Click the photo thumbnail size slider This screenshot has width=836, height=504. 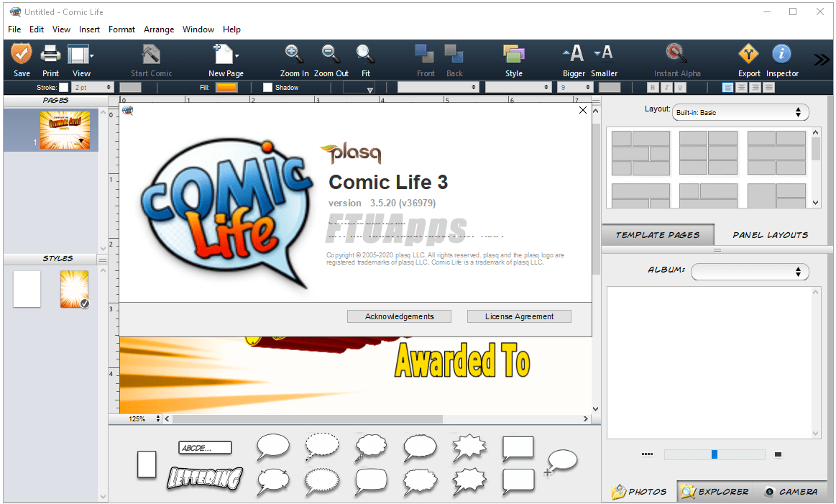(715, 454)
